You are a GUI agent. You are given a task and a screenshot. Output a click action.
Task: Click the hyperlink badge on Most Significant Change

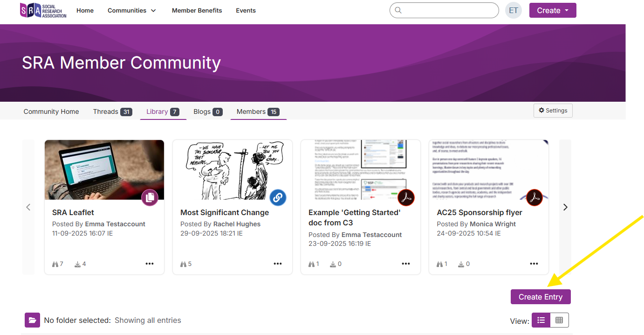278,197
